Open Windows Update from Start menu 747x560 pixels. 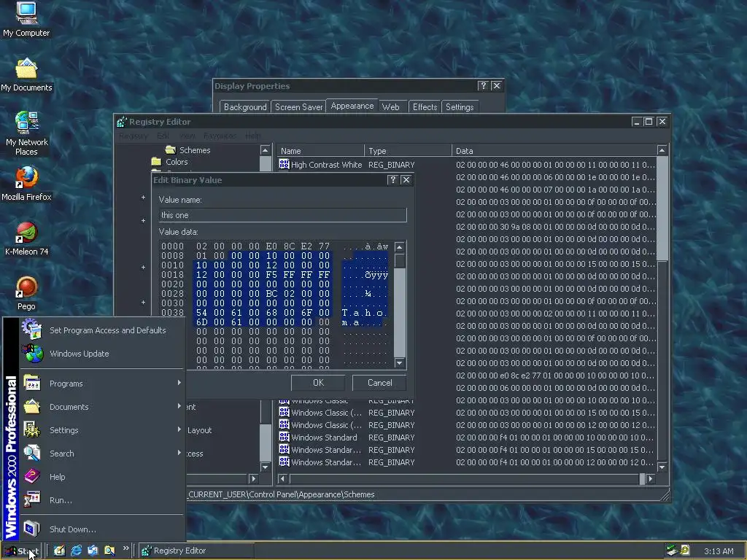tap(102, 354)
